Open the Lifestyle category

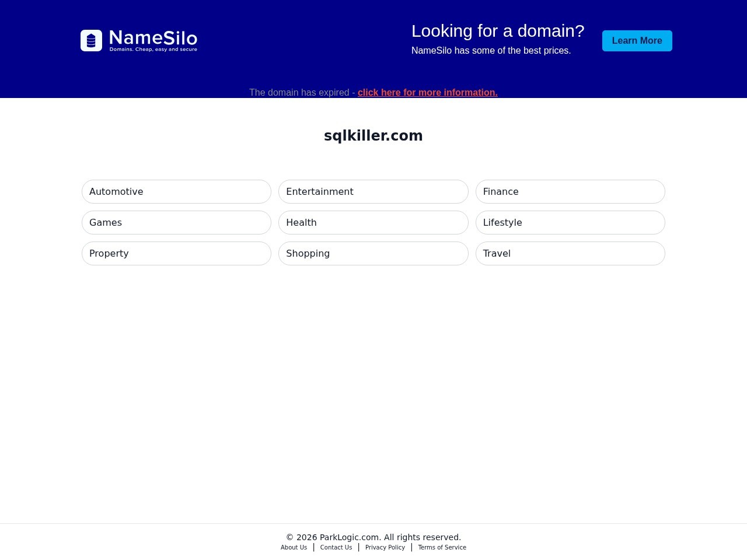tap(570, 222)
